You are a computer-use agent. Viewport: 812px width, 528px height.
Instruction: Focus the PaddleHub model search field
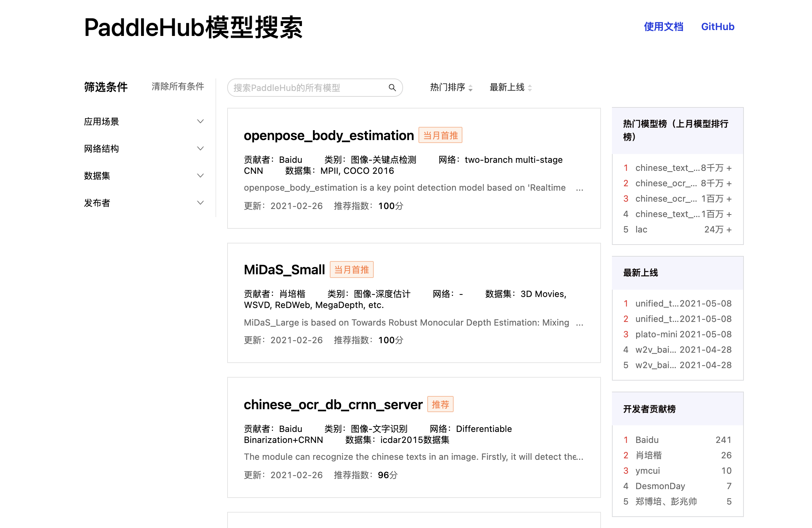coord(308,88)
